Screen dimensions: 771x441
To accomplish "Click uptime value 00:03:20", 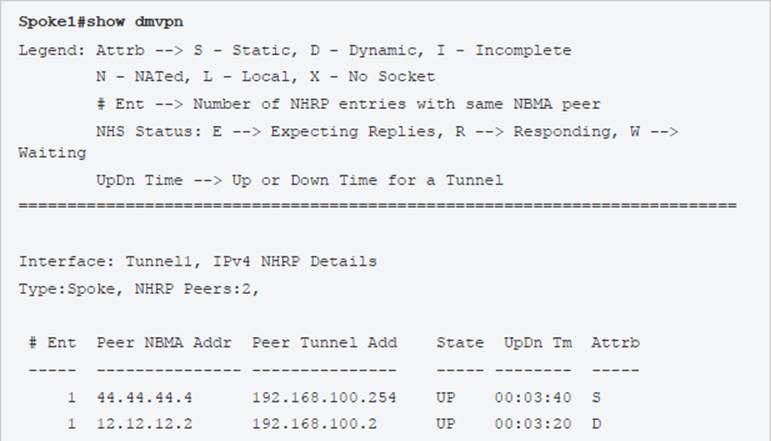I will pyautogui.click(x=533, y=424).
